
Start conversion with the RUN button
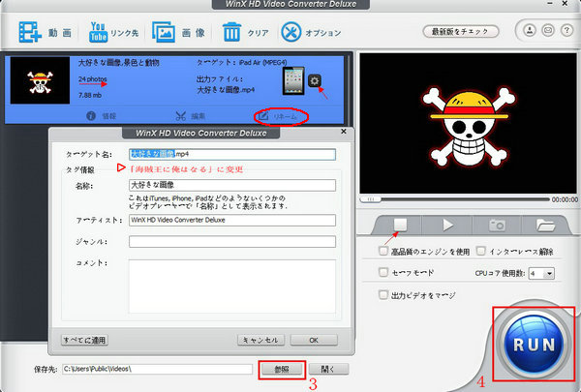click(x=534, y=345)
